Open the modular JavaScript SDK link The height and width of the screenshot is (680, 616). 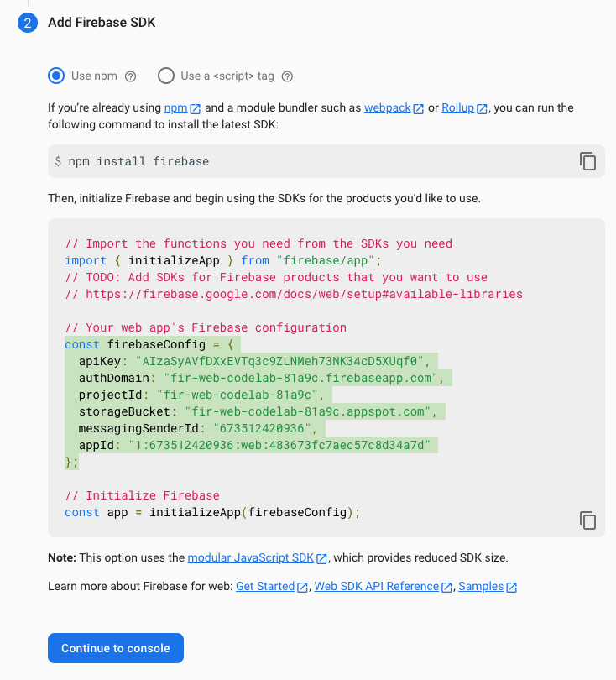[252, 557]
